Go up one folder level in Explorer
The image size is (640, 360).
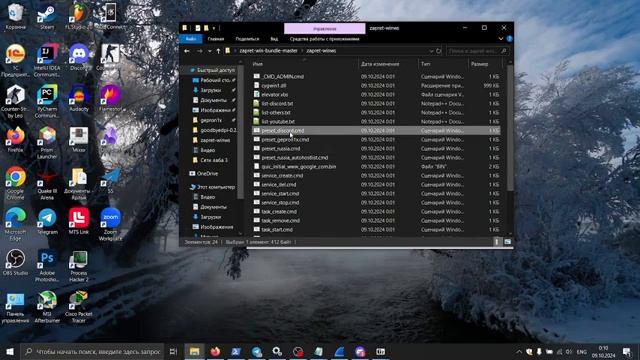tap(218, 51)
